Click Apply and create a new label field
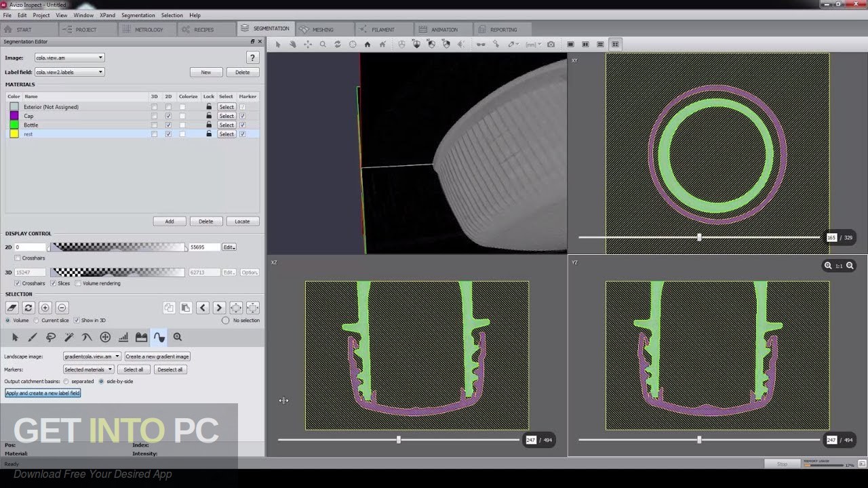This screenshot has width=868, height=488. [43, 393]
